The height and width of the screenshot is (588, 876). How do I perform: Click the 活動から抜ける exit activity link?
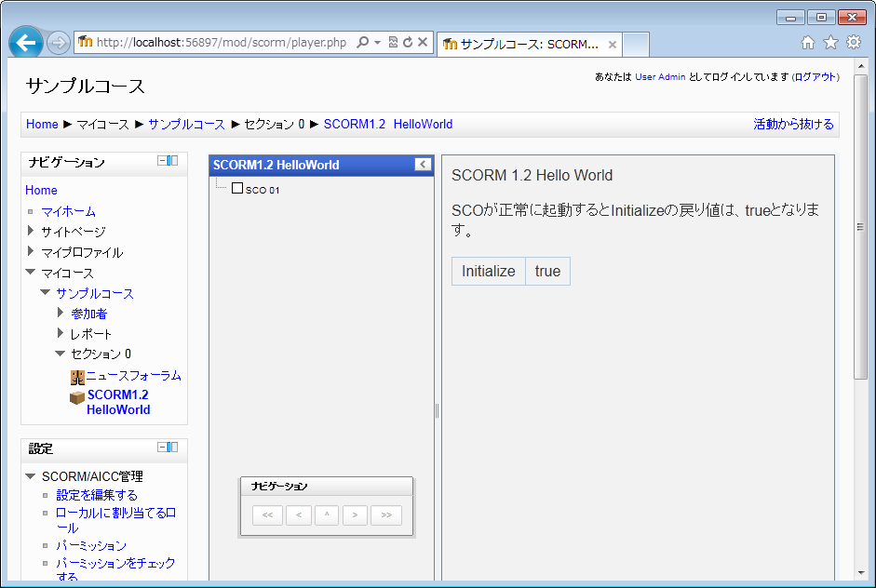[793, 124]
